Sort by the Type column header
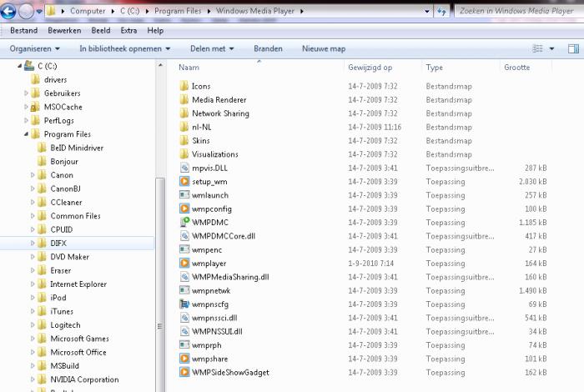The image size is (584, 392). 435,68
